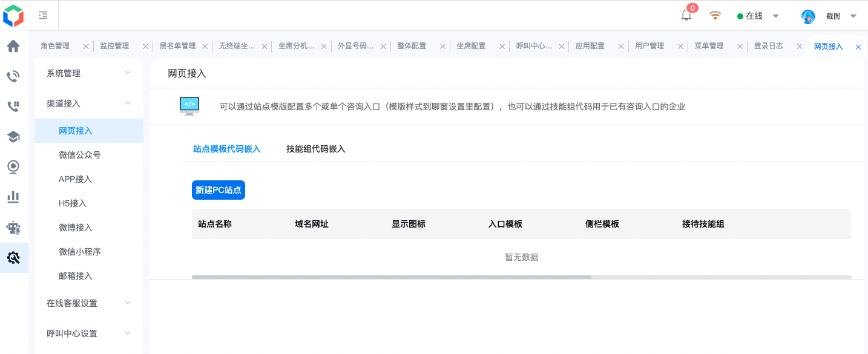
Task: Open the settings wrench gear sidebar icon
Action: (13, 258)
